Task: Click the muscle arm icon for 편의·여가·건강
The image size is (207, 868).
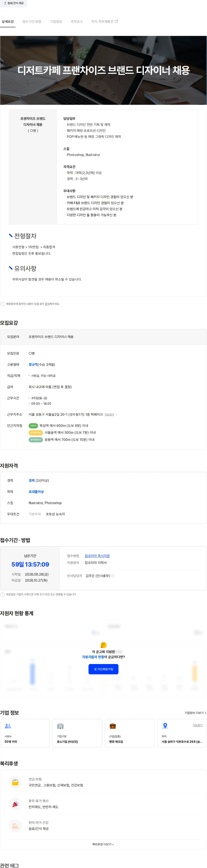Action: (15, 826)
